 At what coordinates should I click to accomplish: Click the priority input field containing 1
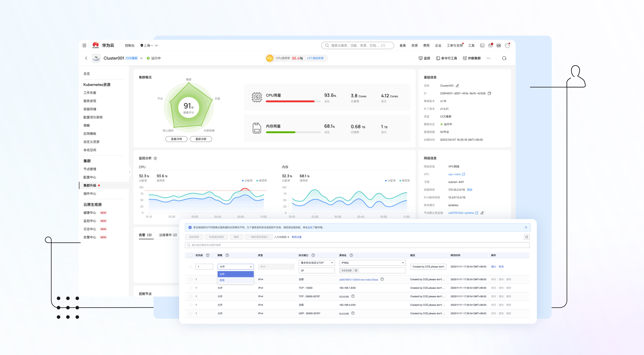pos(204,267)
